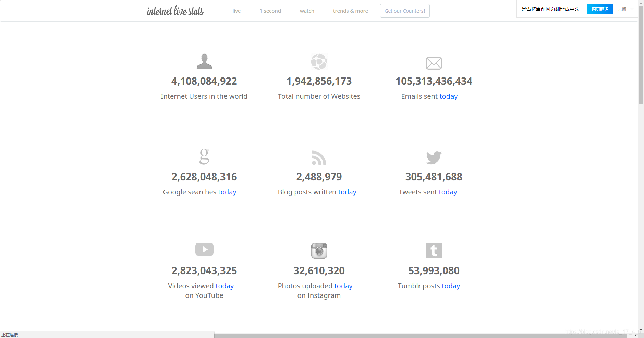Screen dimensions: 644x338
Task: Click the Total Websites globe icon
Action: pos(319,62)
